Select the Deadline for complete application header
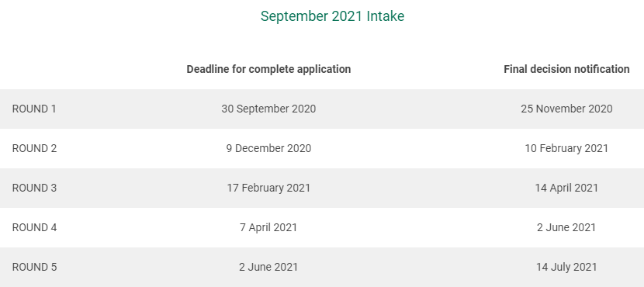The image size is (644, 287). tap(268, 69)
